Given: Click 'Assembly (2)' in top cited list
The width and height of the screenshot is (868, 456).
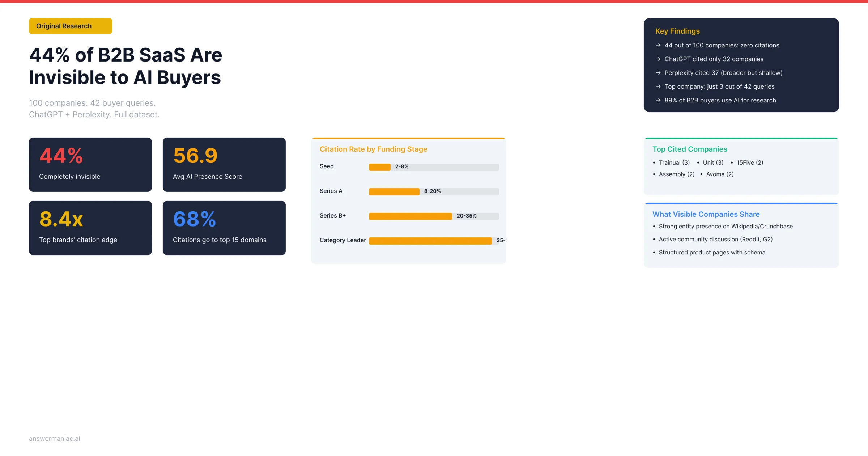Looking at the screenshot, I should click(x=677, y=174).
